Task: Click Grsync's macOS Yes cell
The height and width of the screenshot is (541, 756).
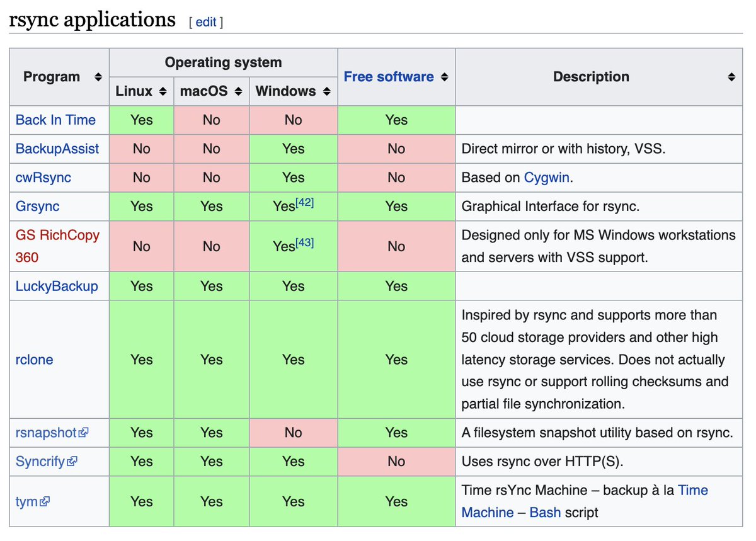Action: tap(212, 206)
